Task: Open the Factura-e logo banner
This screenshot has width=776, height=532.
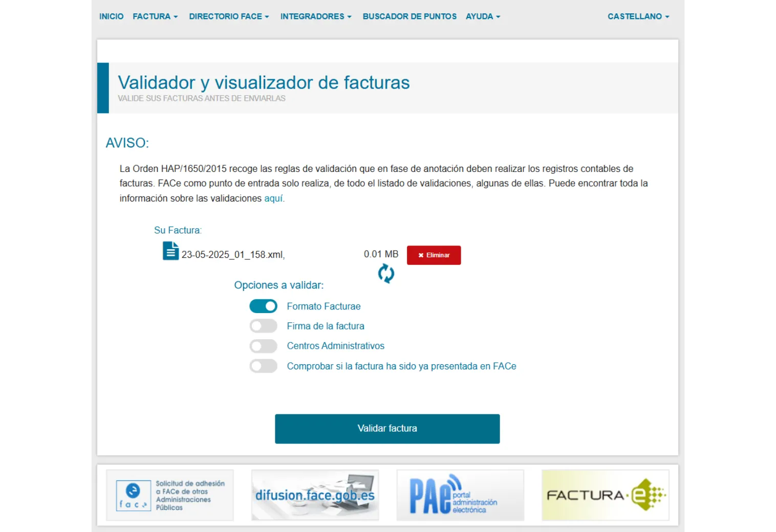Action: tap(605, 495)
